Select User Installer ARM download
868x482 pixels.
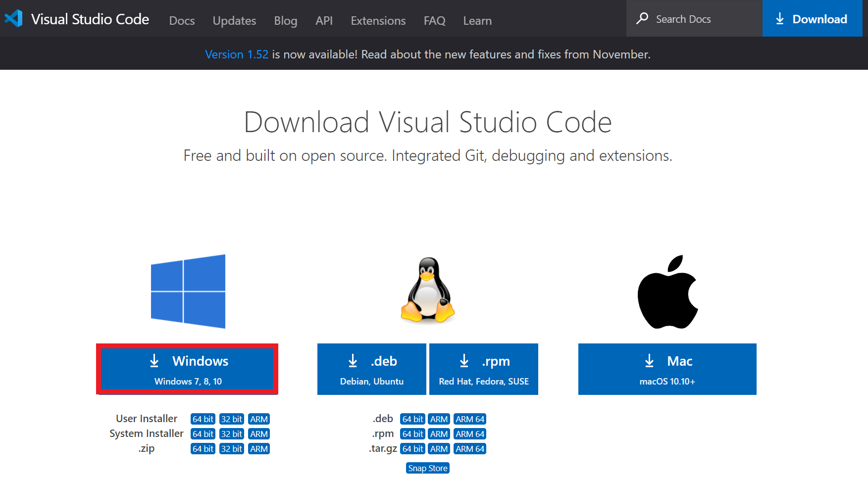259,419
